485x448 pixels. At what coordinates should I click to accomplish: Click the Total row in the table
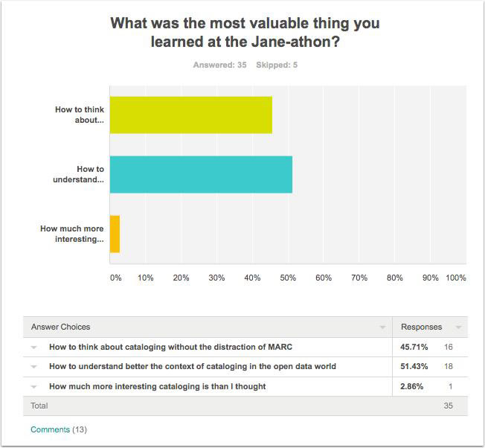click(245, 406)
